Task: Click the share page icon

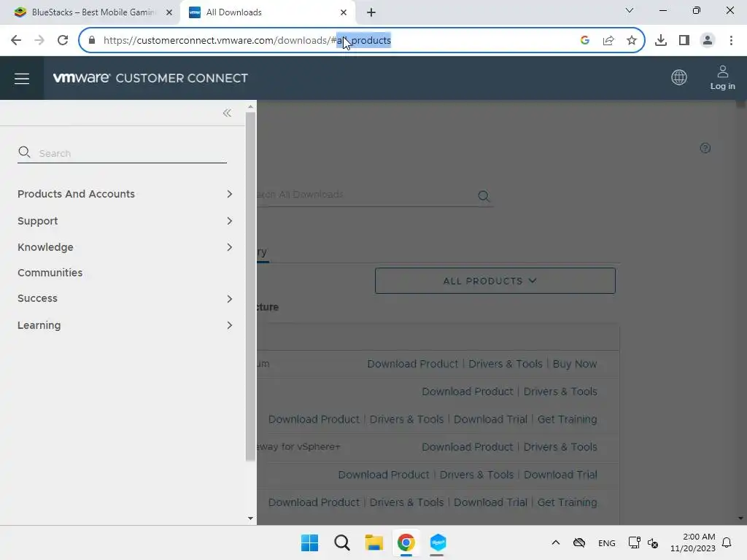Action: (608, 40)
